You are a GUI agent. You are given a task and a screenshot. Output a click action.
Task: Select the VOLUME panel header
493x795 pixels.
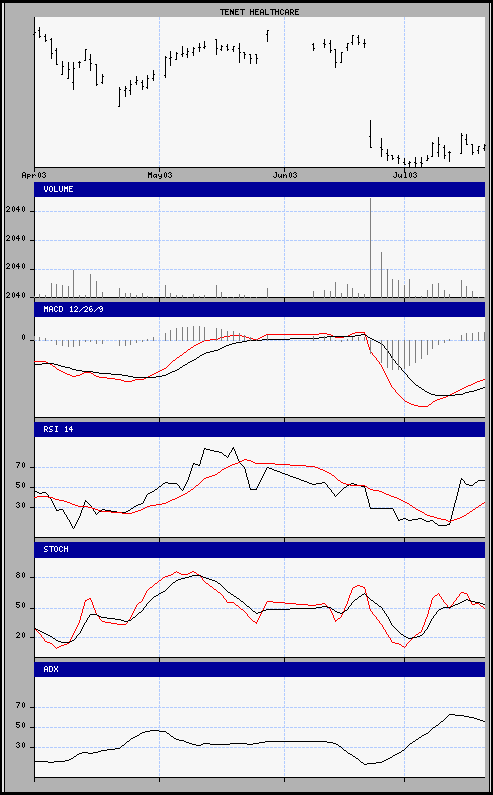coord(259,189)
